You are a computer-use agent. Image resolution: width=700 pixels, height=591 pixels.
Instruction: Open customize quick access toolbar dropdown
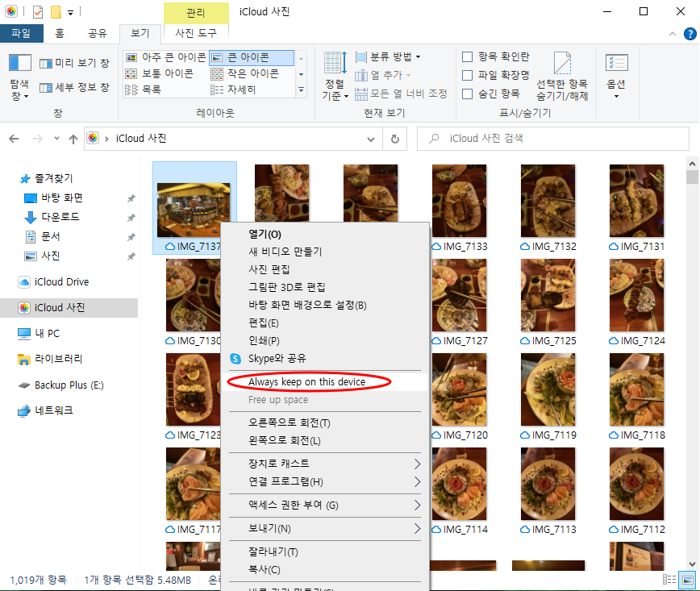[70, 13]
